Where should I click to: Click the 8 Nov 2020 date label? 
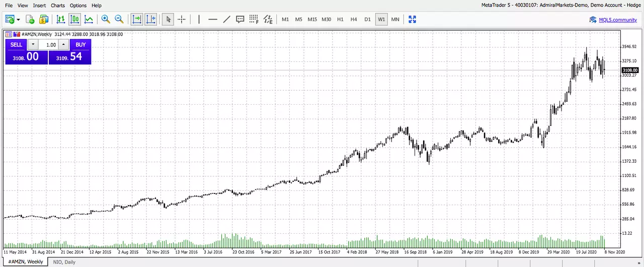point(614,251)
